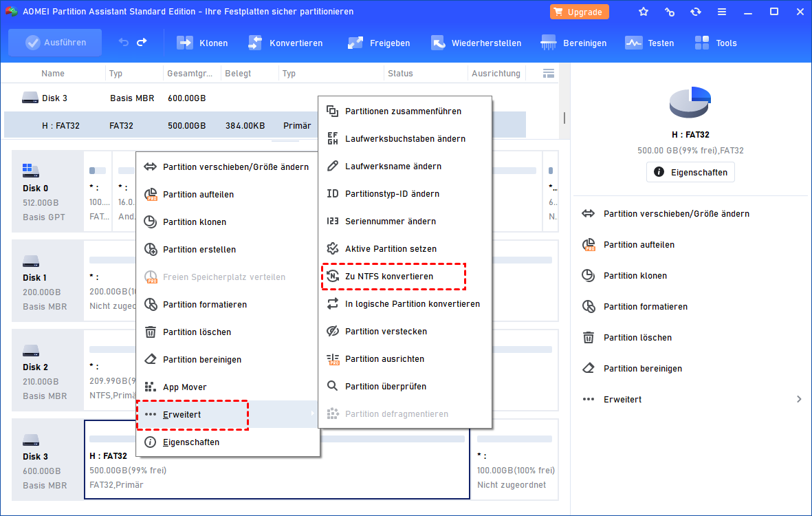Open the Bereinigen toolbar item
The height and width of the screenshot is (516, 812).
click(x=573, y=43)
